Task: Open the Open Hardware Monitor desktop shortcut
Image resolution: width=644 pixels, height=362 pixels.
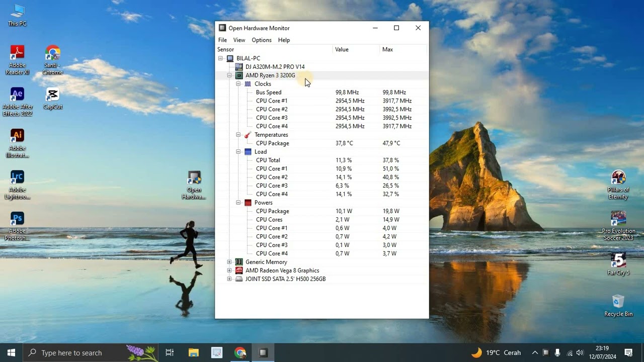Action: tap(194, 185)
